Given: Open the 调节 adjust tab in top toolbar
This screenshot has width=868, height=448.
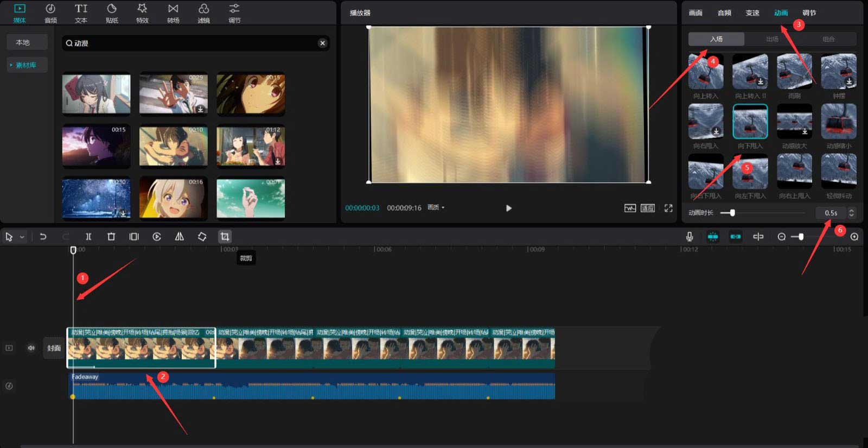Looking at the screenshot, I should click(x=234, y=14).
